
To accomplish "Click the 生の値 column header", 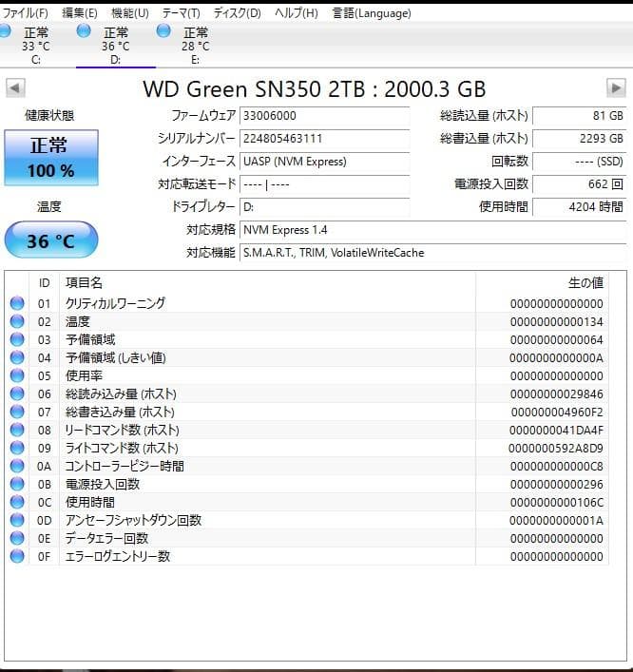I will pos(543,283).
